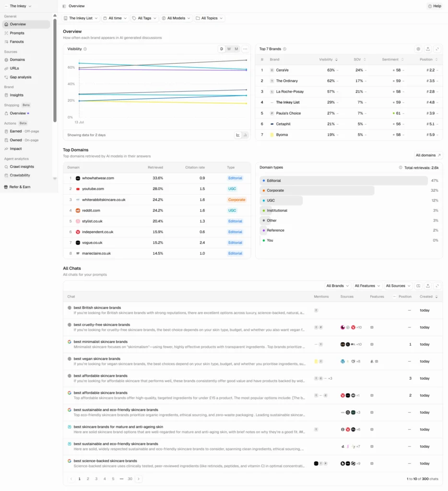
Task: Switch Visibility chart to bar chart view
Action: (x=245, y=135)
